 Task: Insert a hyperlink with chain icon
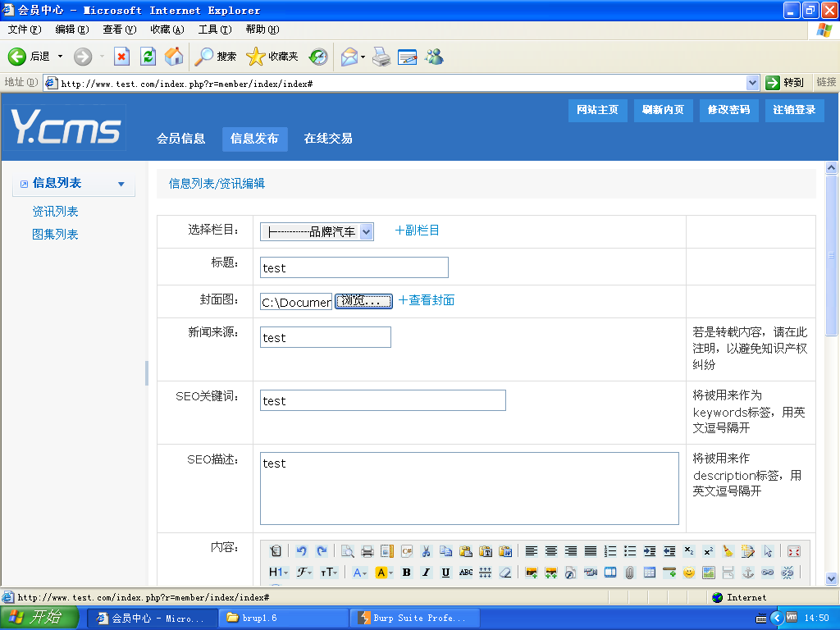(768, 572)
